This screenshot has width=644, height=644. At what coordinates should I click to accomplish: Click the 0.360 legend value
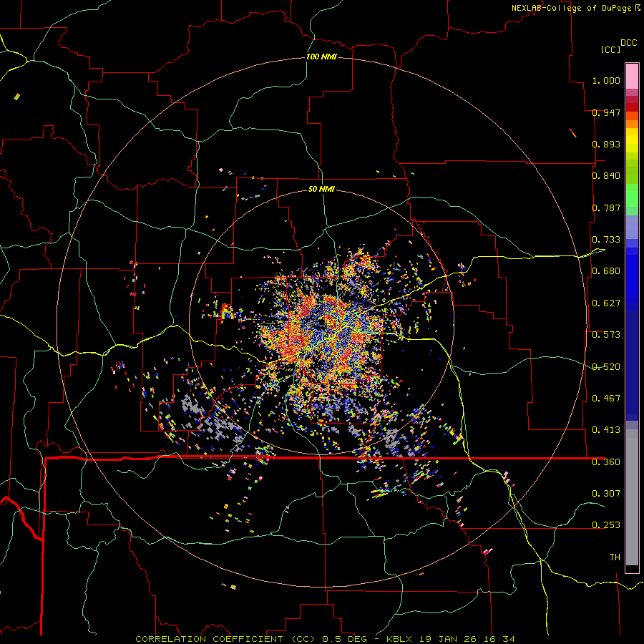[606, 462]
